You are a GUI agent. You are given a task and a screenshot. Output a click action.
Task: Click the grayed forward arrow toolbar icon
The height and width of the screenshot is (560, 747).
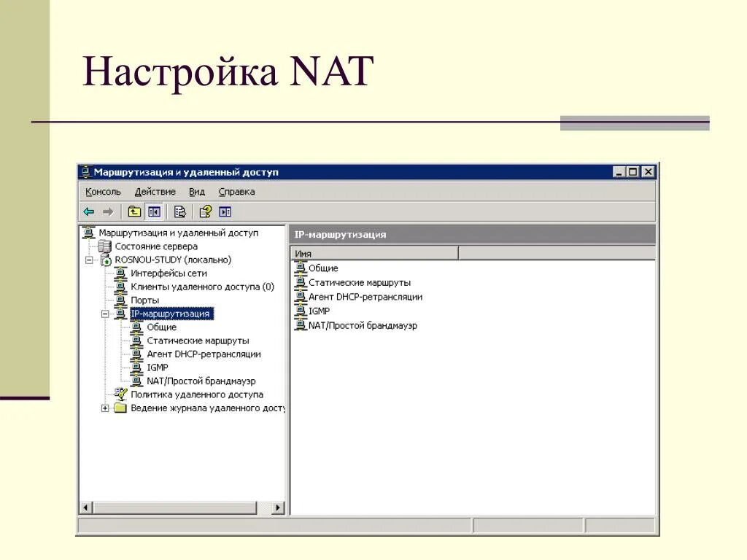[x=108, y=211]
